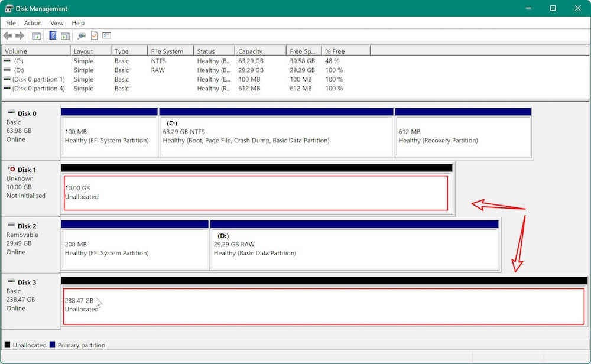
Task: Select the 238.47 GB unallocated space on Disk 3
Action: (x=295, y=305)
